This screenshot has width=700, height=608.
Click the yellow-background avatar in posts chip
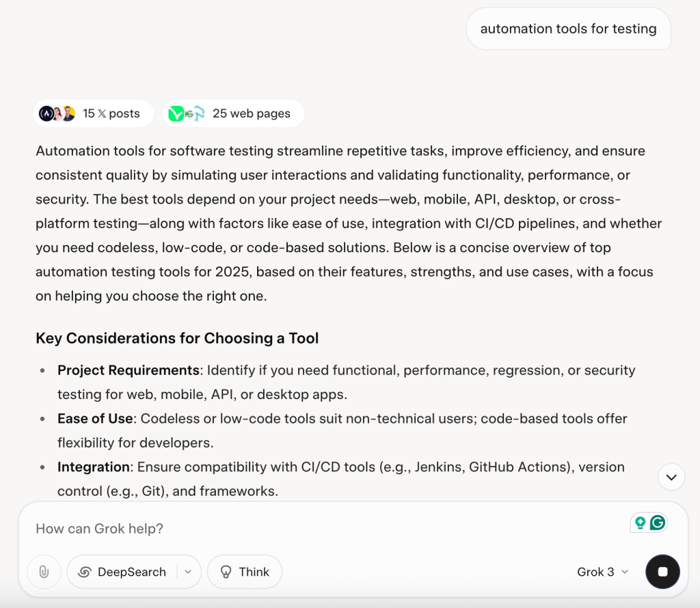pos(69,114)
